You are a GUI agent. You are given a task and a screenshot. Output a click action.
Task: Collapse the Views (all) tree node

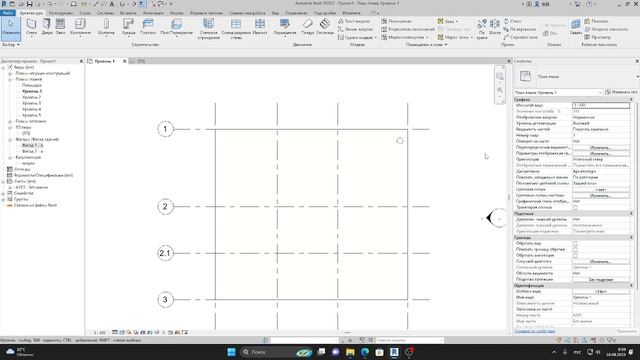point(3,67)
